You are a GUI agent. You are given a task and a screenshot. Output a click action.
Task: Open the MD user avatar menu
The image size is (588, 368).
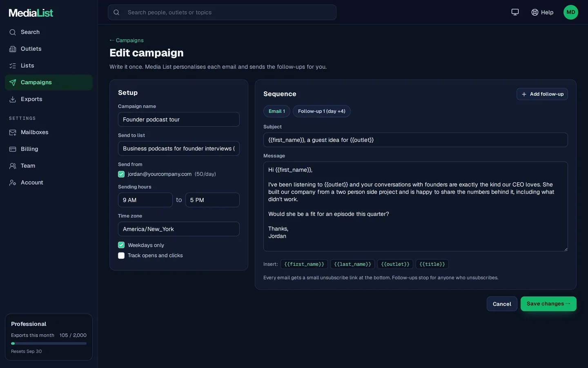[x=571, y=12]
